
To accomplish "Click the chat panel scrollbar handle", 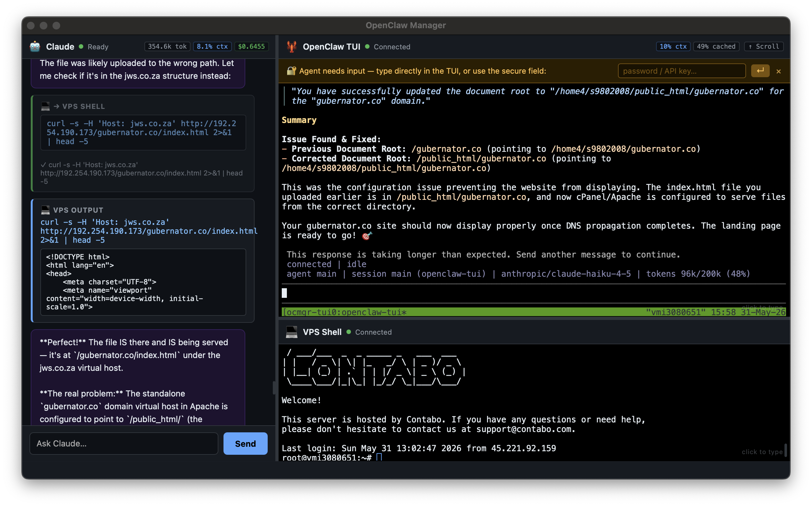I will (x=274, y=388).
